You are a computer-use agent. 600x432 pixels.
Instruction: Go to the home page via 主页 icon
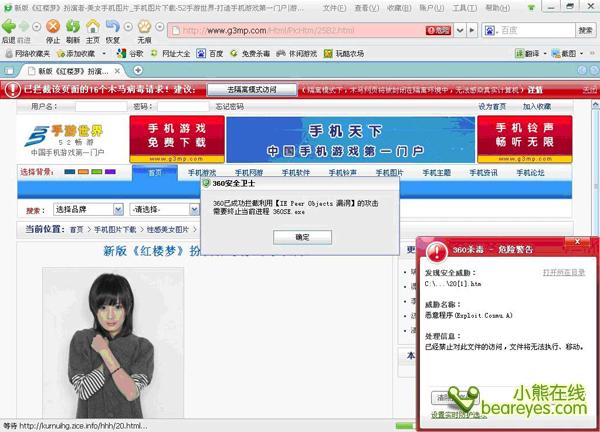[x=93, y=26]
